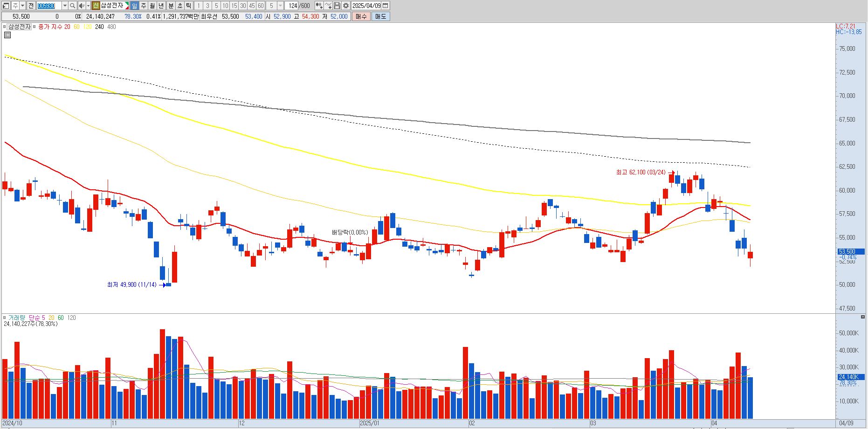This screenshot has width=868, height=429.
Task: Select the 초 second chart period
Action: (179, 6)
